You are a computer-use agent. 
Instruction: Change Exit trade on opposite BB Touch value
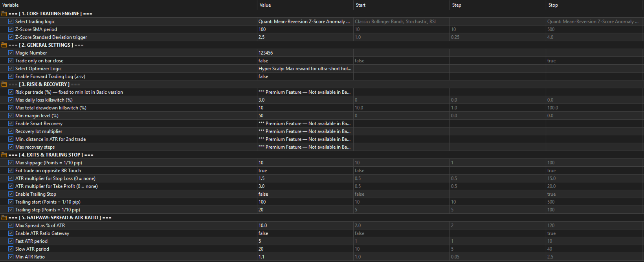tap(305, 171)
